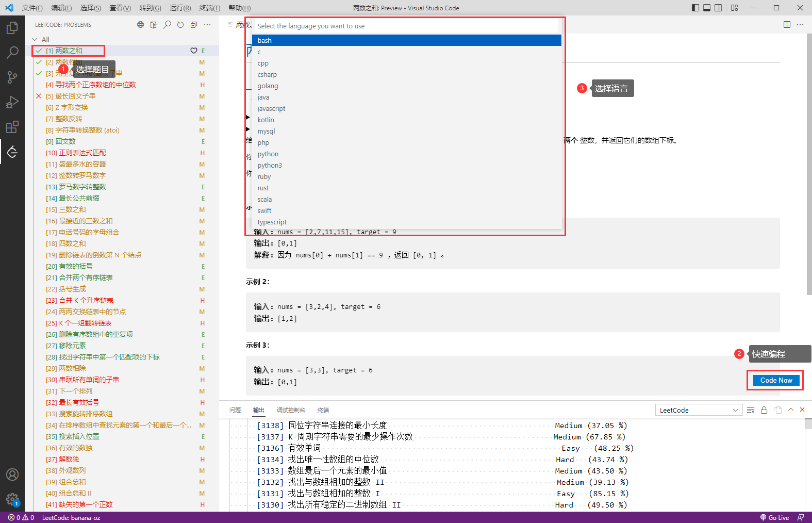Open the 帮助(H) menu
812x523 pixels.
click(239, 8)
